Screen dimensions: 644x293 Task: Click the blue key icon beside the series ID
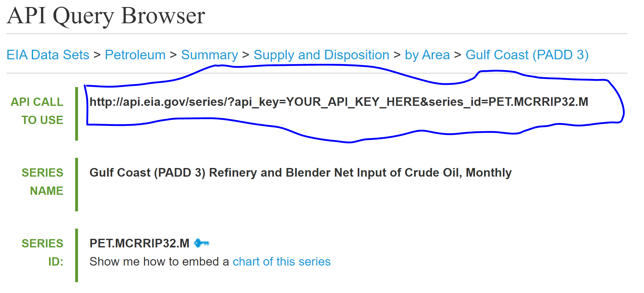[201, 243]
